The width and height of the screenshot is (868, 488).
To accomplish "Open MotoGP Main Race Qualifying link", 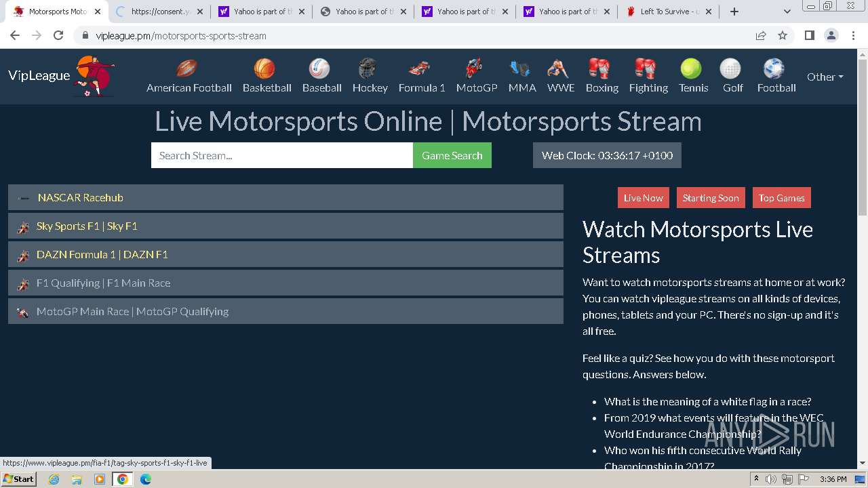I will click(x=285, y=311).
